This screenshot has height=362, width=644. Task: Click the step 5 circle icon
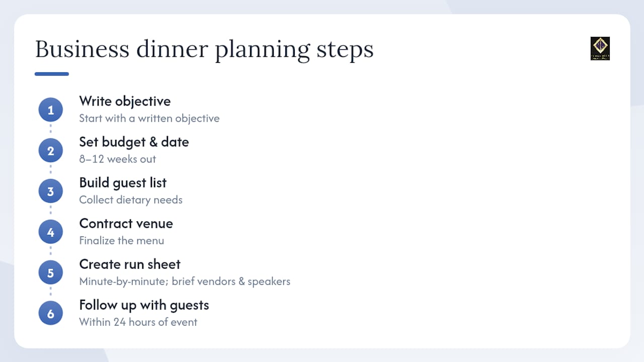(x=50, y=273)
